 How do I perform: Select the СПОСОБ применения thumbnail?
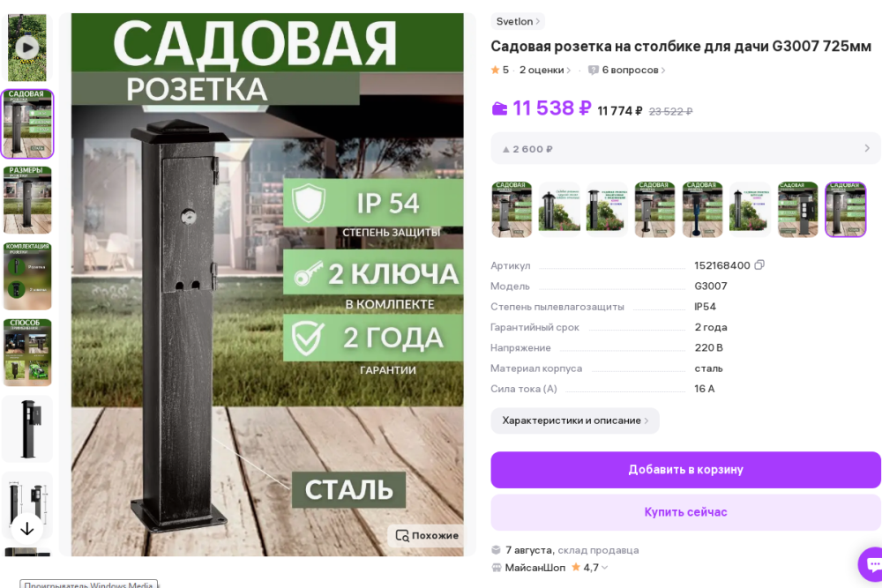[x=27, y=353]
